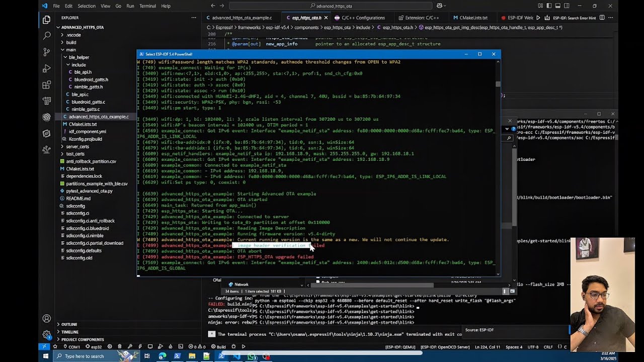Open Run and Debug view
The image size is (644, 362).
click(47, 68)
